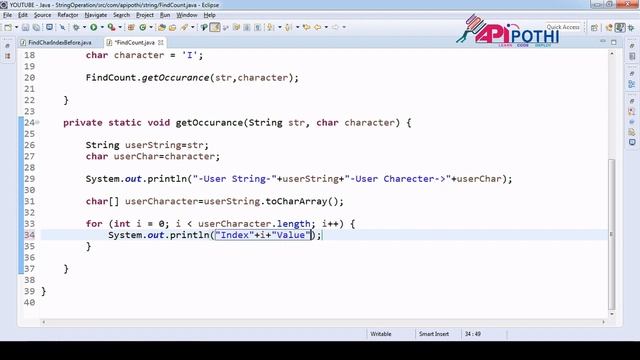Viewport: 640px width, 360px height.
Task: Click the 34 : 49 cursor position
Action: click(x=472, y=334)
